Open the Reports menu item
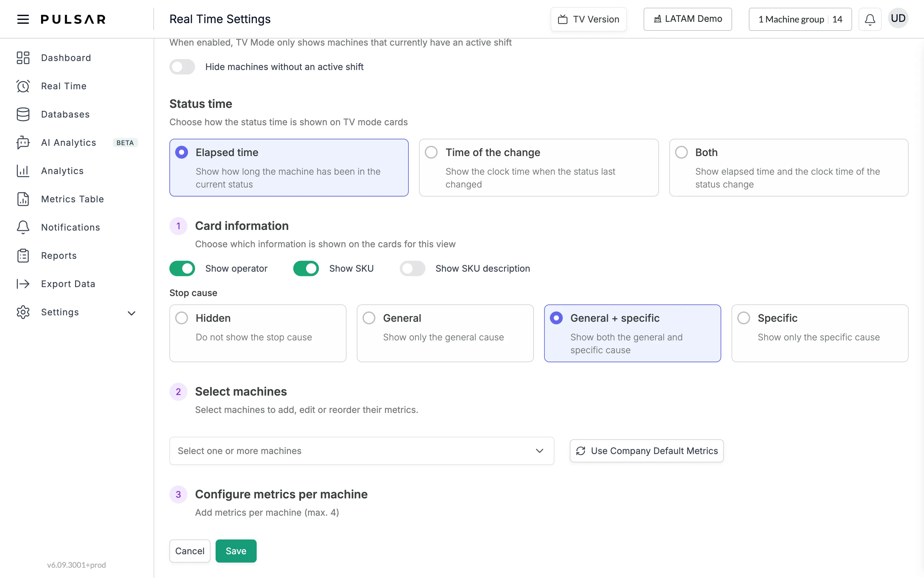Viewport: 924px width, 578px height. tap(59, 256)
